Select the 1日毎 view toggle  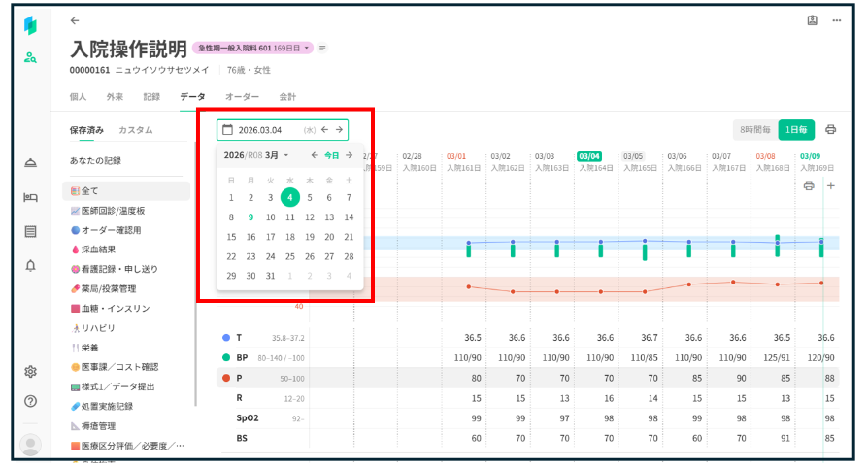[797, 129]
